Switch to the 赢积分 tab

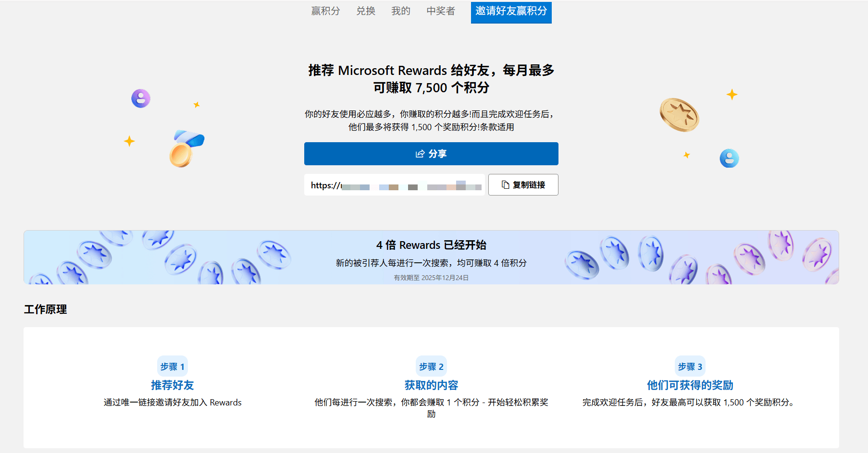pos(325,11)
